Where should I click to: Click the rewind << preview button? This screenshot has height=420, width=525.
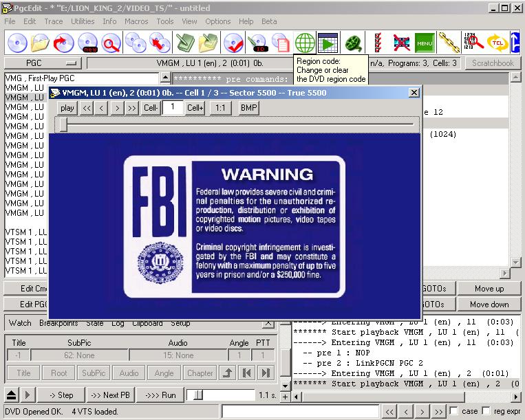tap(87, 108)
